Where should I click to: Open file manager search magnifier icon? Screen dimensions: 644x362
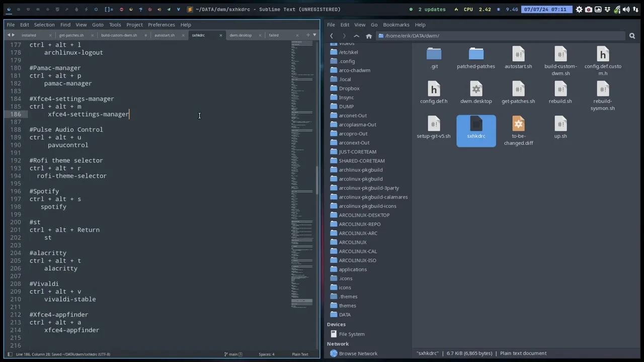point(632,35)
